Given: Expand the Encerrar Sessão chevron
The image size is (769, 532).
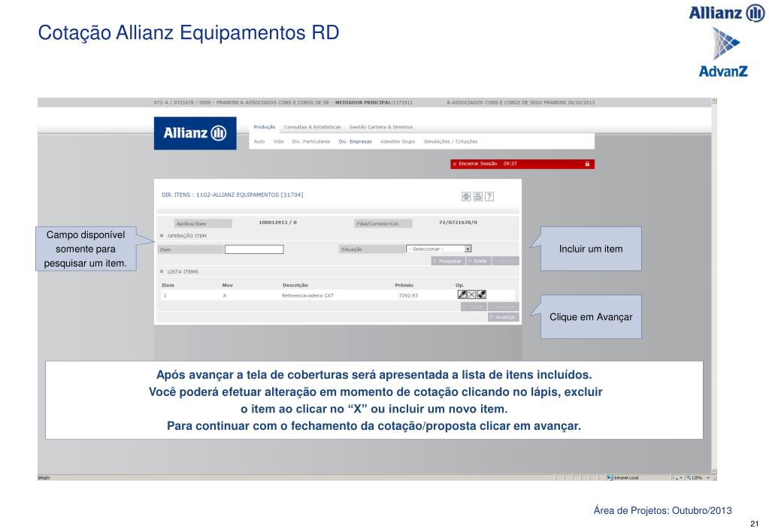Looking at the screenshot, I should 455,164.
